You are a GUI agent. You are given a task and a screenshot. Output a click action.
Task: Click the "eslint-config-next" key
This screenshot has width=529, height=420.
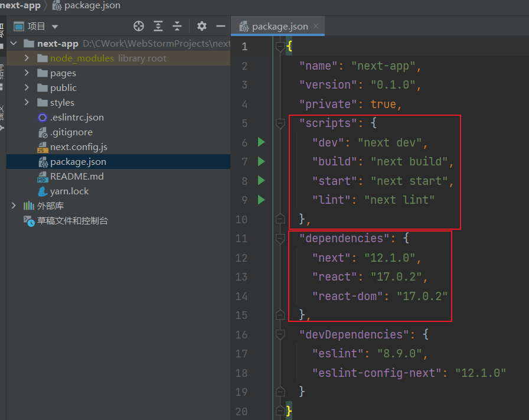click(377, 373)
